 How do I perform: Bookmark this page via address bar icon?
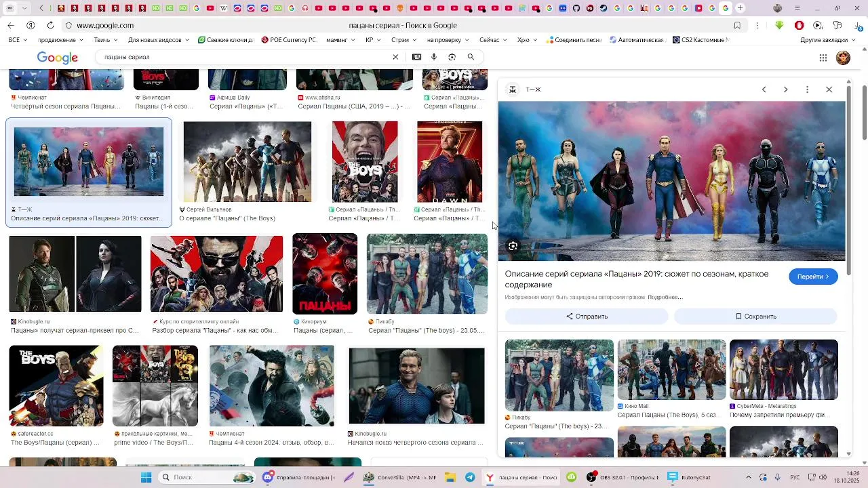737,25
